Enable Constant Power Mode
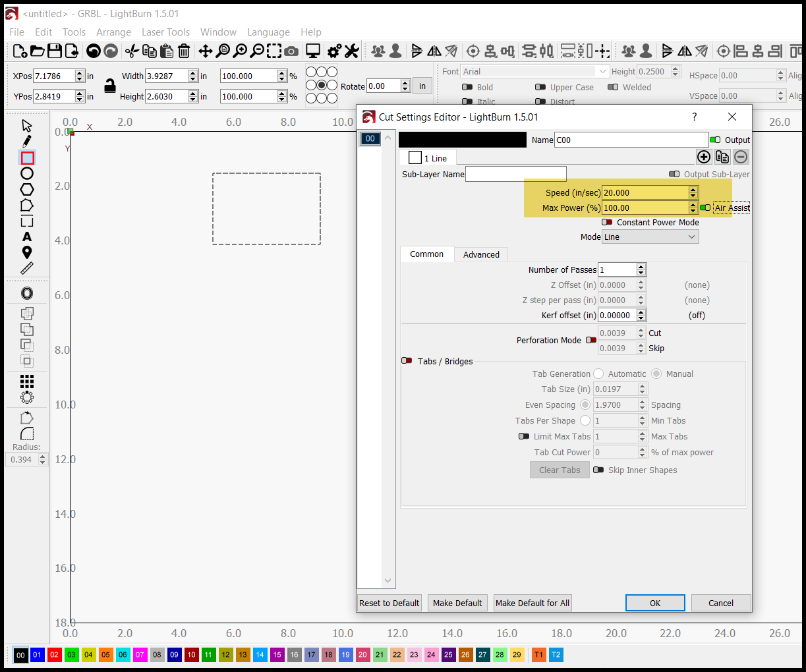 [x=608, y=222]
